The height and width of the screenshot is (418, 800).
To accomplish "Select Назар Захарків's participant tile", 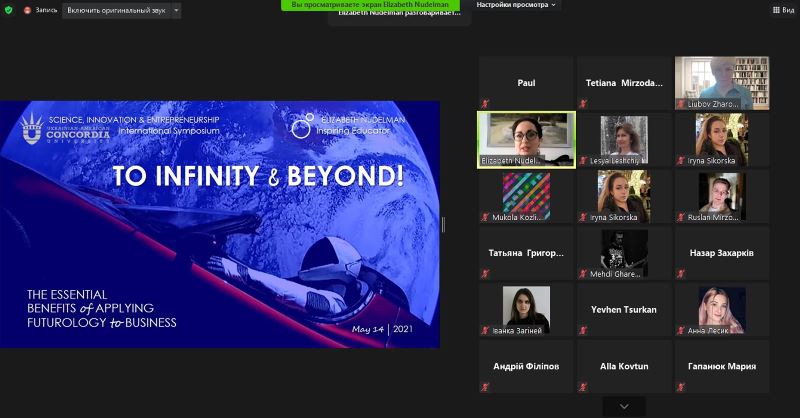I will tap(722, 253).
